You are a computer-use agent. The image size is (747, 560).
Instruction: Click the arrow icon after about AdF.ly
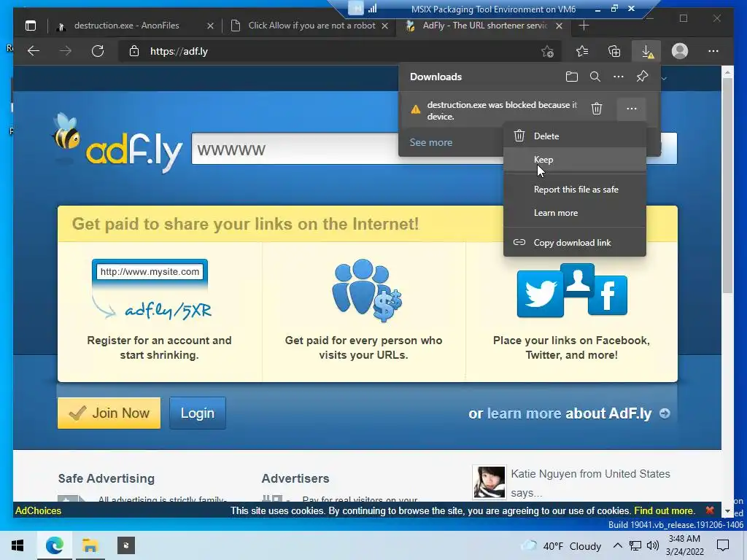[x=665, y=413]
